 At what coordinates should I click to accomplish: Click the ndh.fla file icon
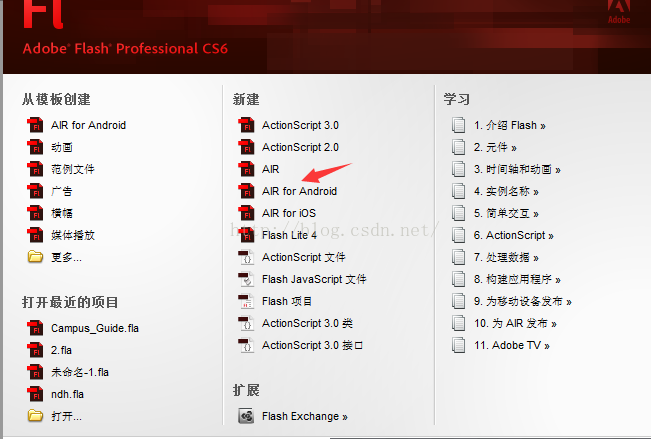pos(35,394)
